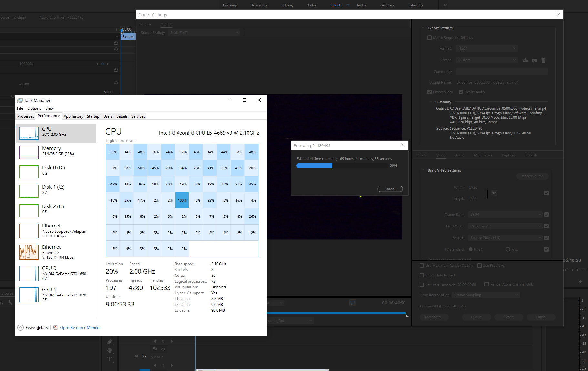Image resolution: width=588 pixels, height=371 pixels.
Task: Click the wrench settings icon at left edge
Action: [10, 302]
